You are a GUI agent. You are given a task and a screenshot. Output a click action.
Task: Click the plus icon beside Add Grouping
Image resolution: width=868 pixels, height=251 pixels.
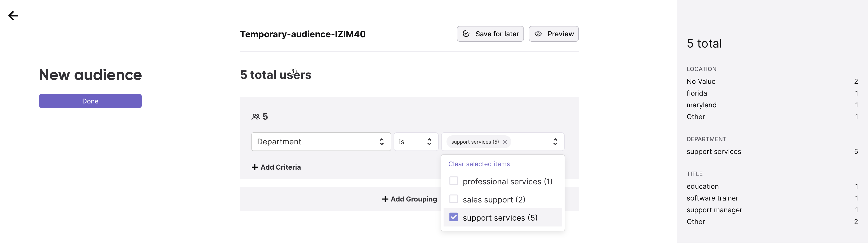pos(385,199)
